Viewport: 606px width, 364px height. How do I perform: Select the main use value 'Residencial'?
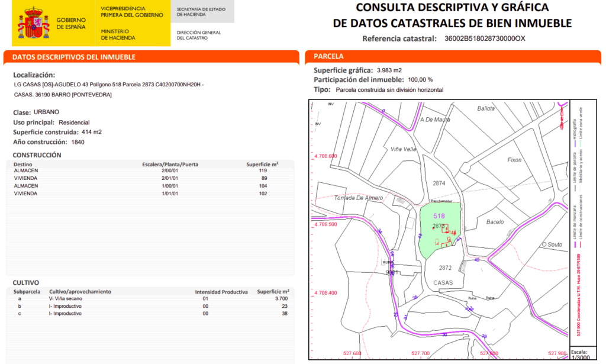74,123
